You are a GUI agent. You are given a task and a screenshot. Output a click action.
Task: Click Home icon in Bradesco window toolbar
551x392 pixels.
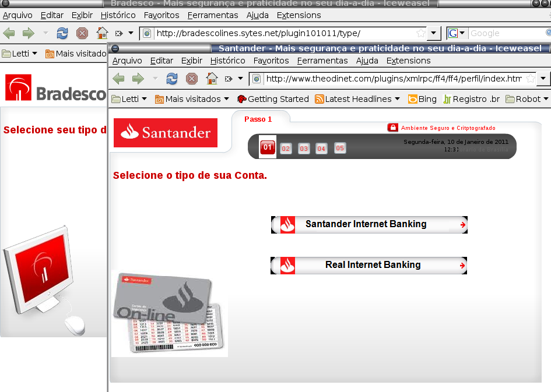coord(102,33)
